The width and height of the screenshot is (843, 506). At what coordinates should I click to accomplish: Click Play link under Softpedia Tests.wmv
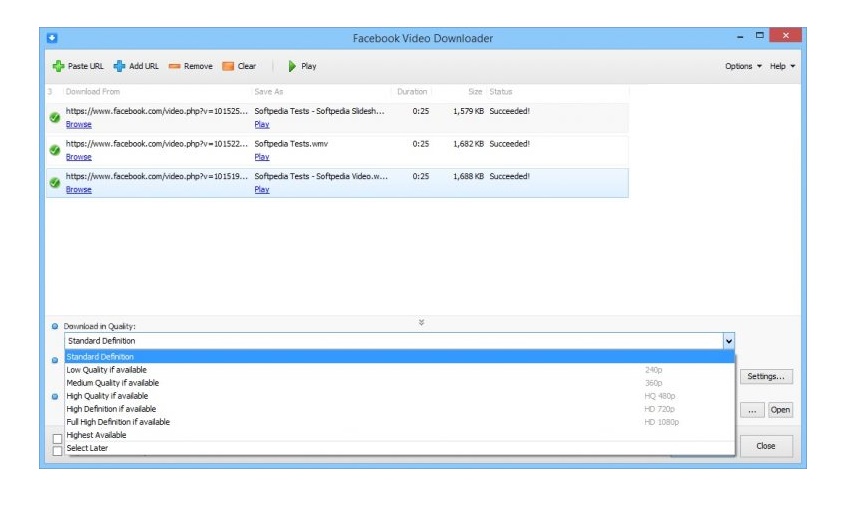(262, 157)
